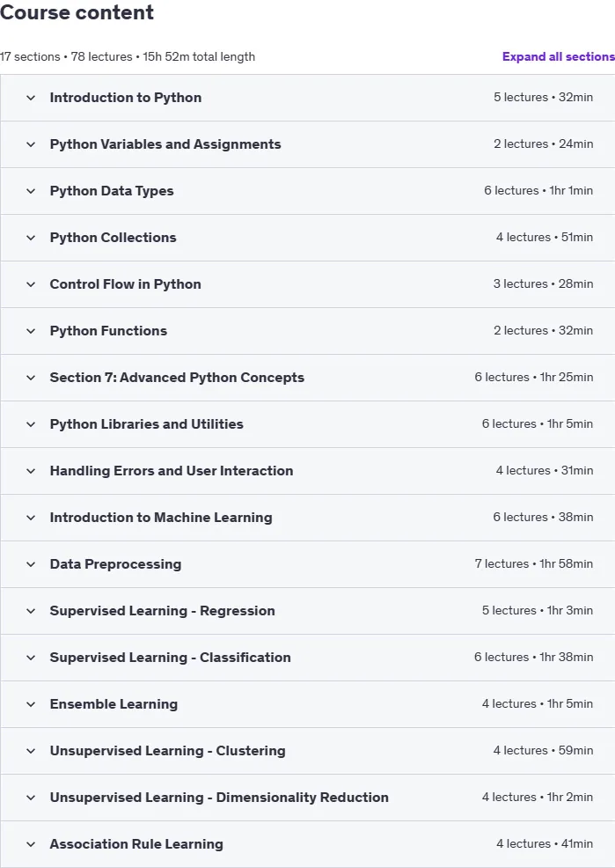Open Supervised Learning - Classification section title

pyautogui.click(x=171, y=657)
